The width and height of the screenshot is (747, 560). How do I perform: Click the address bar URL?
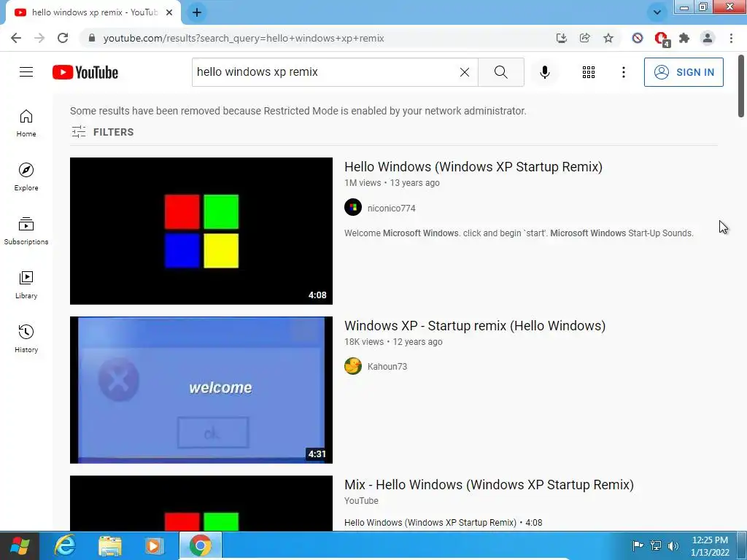[244, 38]
